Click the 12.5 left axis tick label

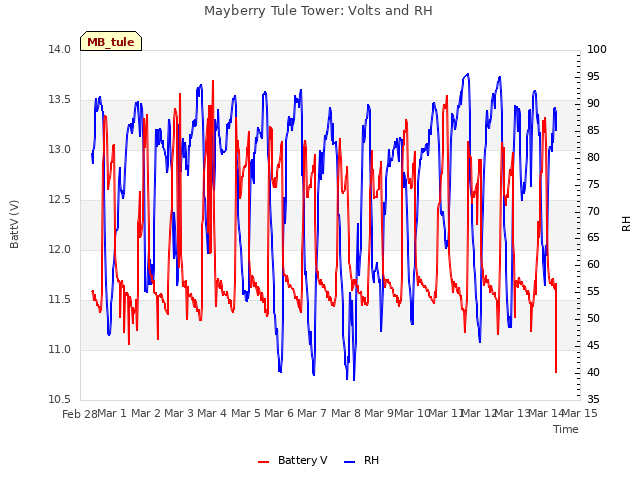[x=59, y=200]
